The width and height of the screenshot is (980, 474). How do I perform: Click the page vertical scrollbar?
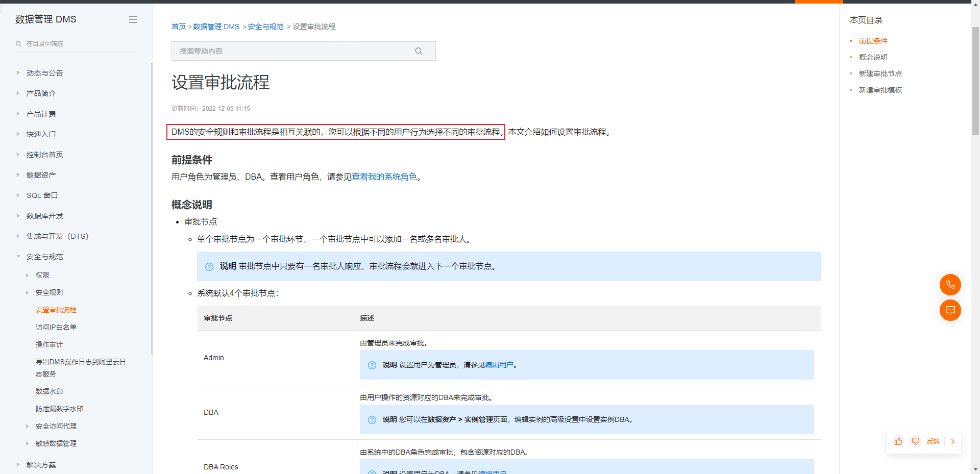click(x=975, y=82)
